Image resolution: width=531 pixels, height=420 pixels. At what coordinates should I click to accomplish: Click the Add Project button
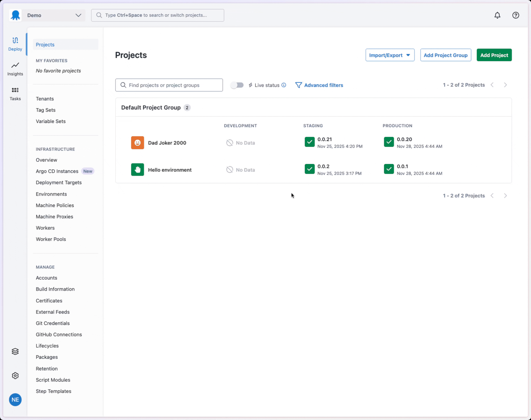[x=494, y=55]
